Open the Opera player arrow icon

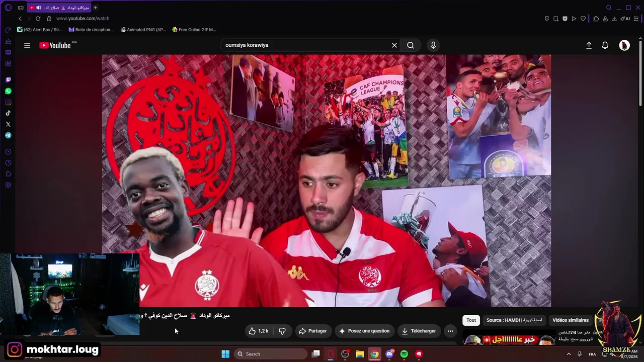[x=574, y=19]
